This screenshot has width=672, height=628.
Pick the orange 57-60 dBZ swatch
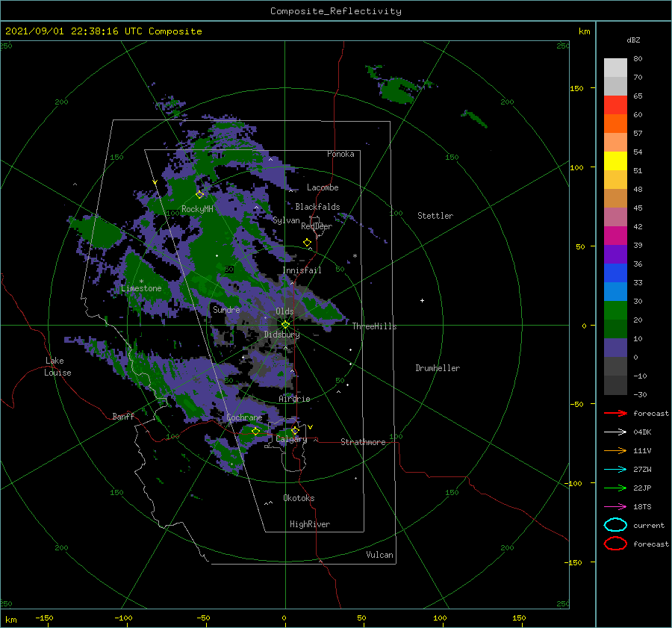pos(615,124)
